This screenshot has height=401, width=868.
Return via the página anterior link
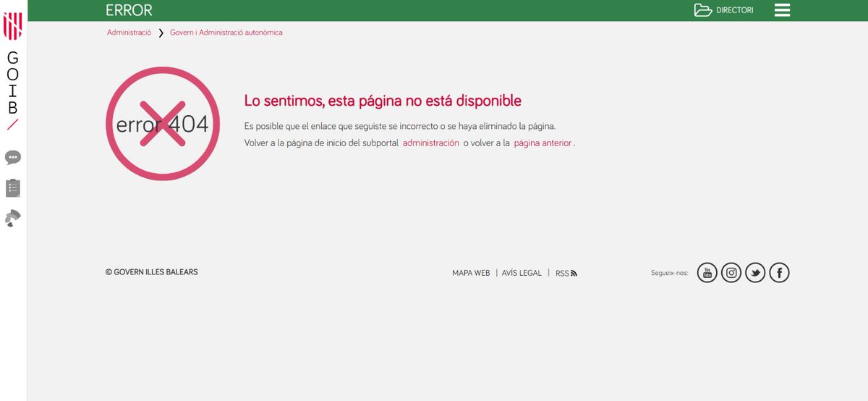(x=542, y=143)
